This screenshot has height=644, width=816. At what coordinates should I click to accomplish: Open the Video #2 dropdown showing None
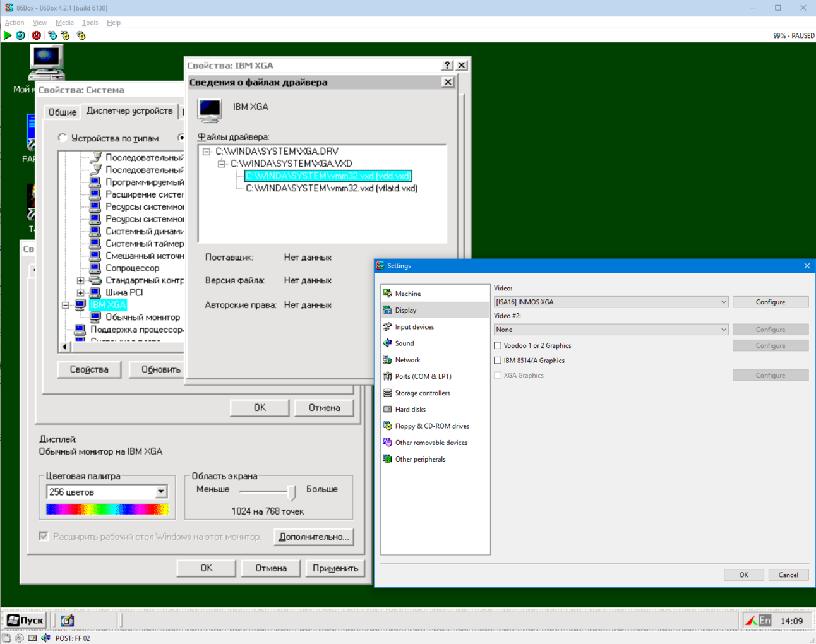pyautogui.click(x=611, y=330)
